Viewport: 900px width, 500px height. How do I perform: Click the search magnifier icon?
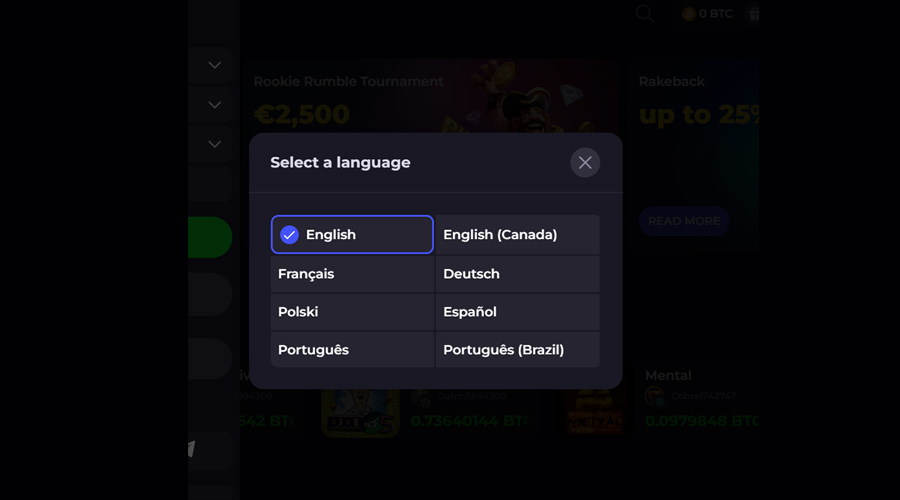(645, 13)
